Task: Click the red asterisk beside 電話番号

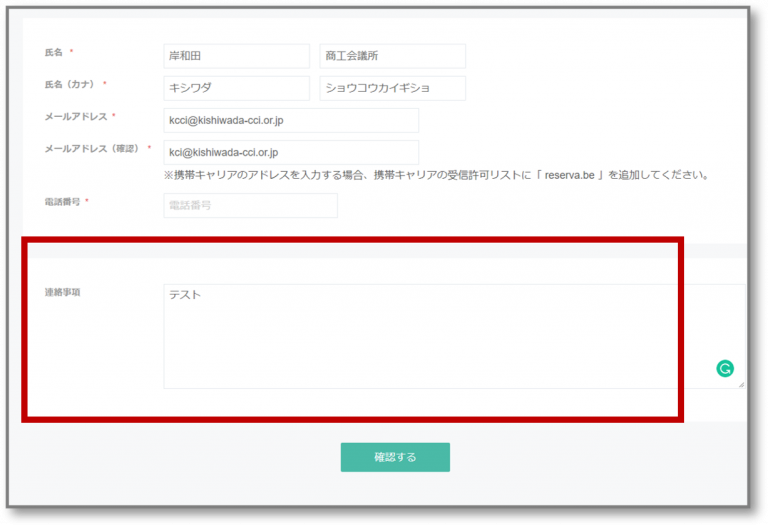Action: [87, 201]
